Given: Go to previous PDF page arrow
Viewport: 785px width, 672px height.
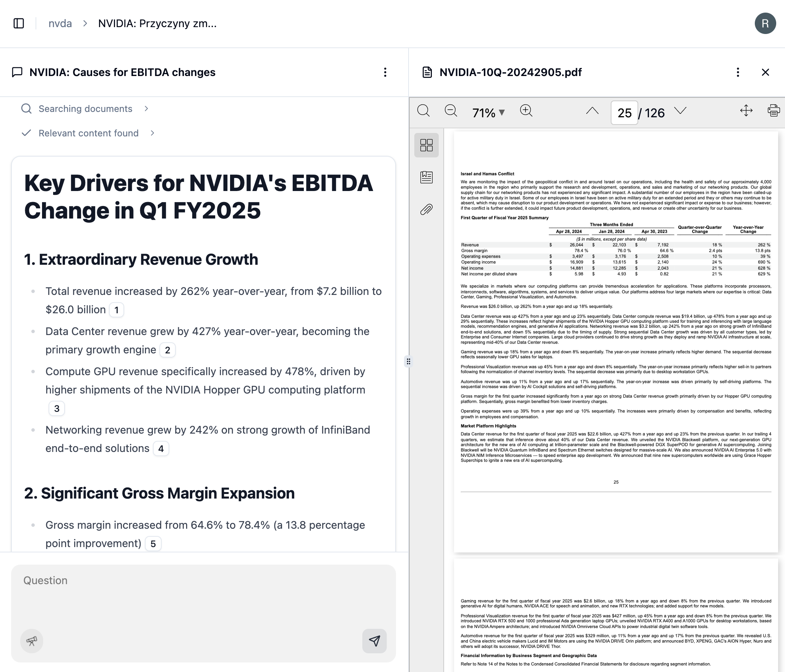Looking at the screenshot, I should 592,111.
